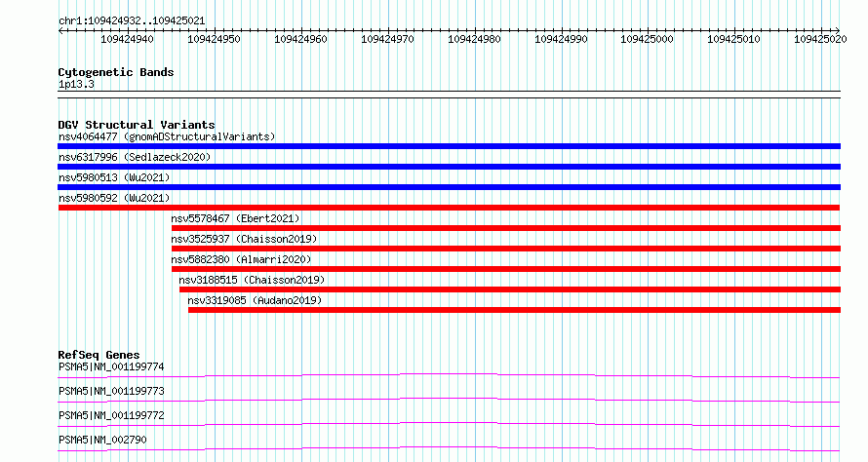The image size is (868, 462).
Task: Click the 1p13.3 cytogenetic band bar
Action: coord(449,95)
